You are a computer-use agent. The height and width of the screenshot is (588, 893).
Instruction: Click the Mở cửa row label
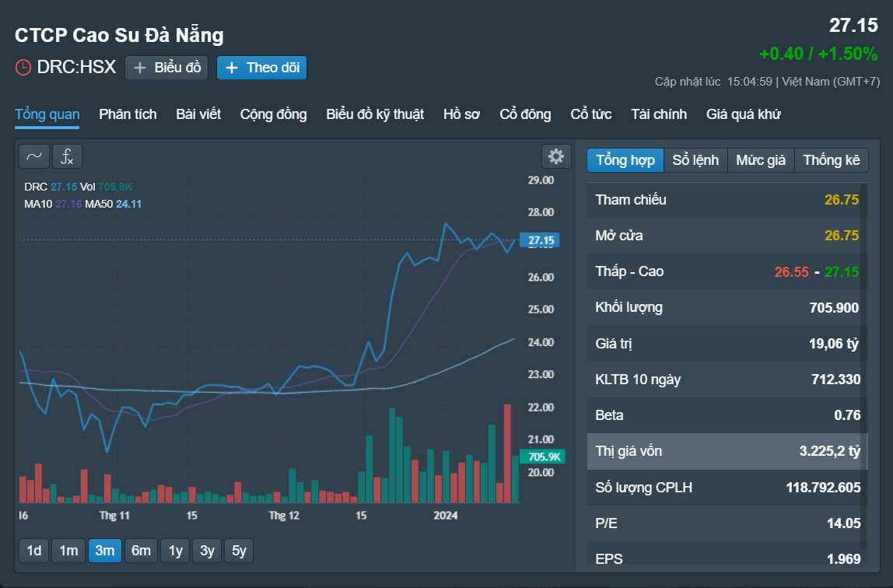pyautogui.click(x=619, y=236)
